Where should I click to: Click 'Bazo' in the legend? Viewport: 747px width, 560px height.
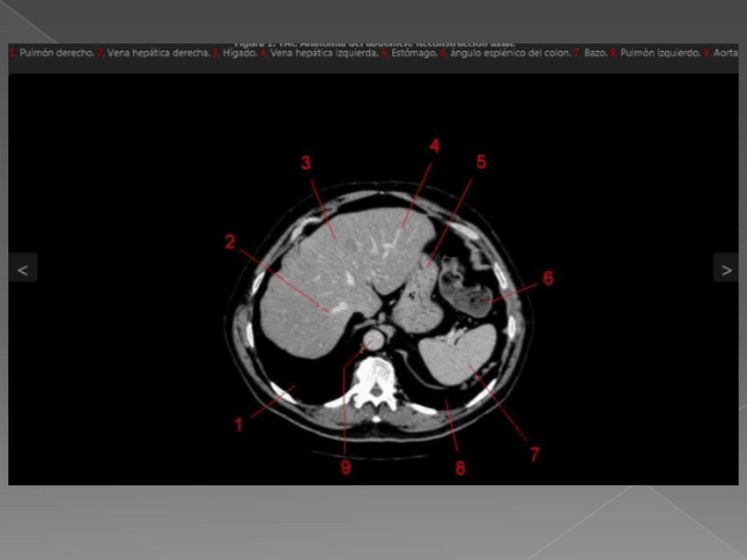(x=595, y=53)
